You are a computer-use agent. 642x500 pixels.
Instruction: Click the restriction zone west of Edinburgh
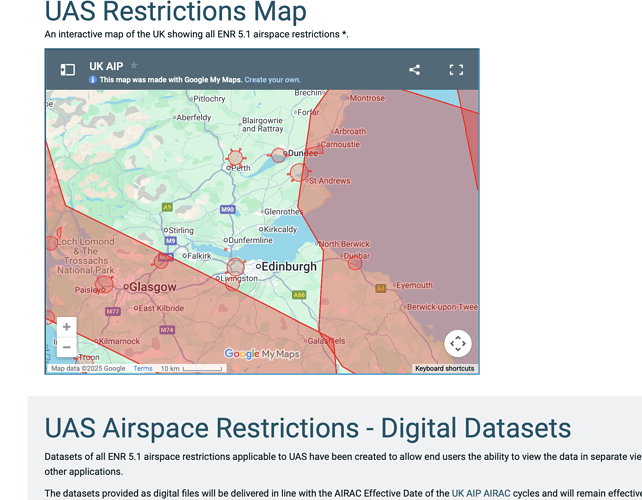tap(236, 267)
